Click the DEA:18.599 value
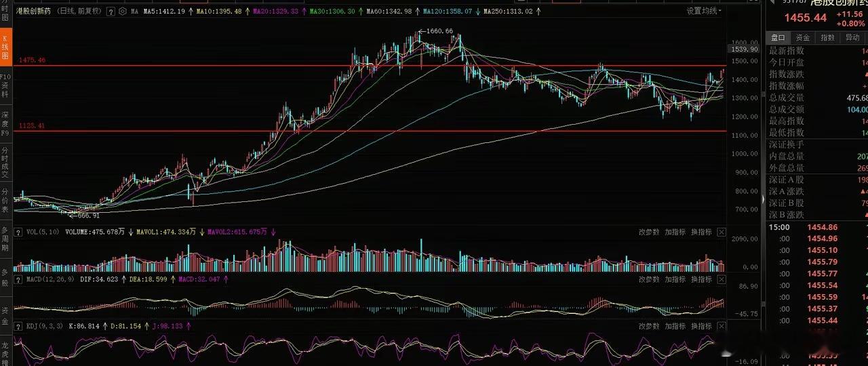The height and width of the screenshot is (366, 868). 149,279
